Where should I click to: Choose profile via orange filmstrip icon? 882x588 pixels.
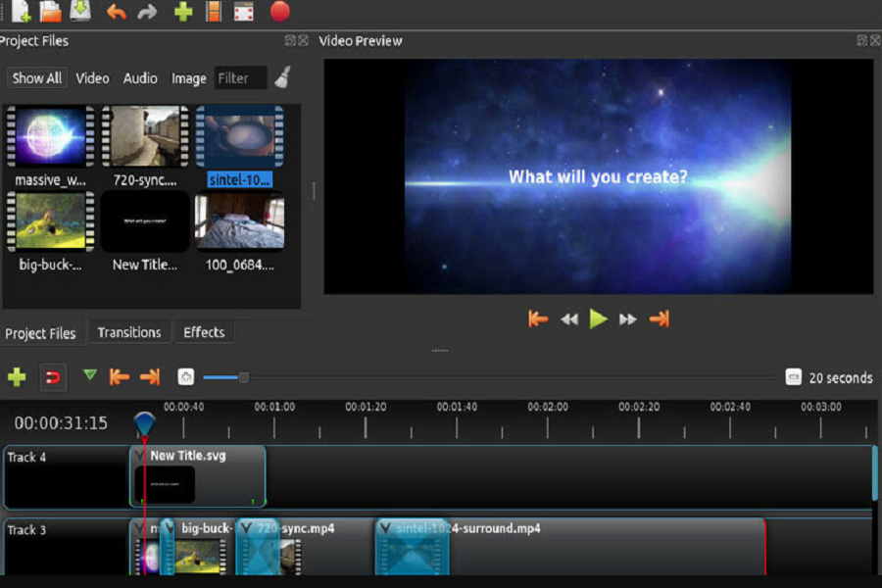pos(214,12)
